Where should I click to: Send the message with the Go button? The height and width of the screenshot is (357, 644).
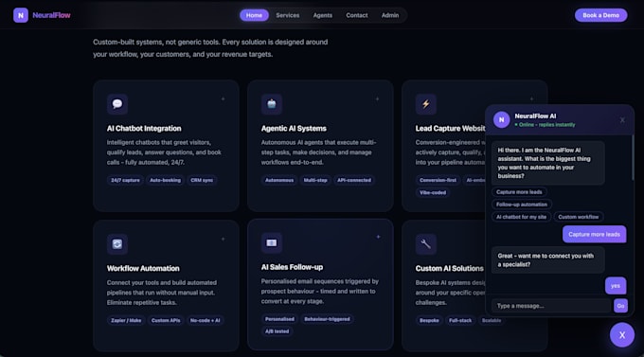[x=620, y=306]
